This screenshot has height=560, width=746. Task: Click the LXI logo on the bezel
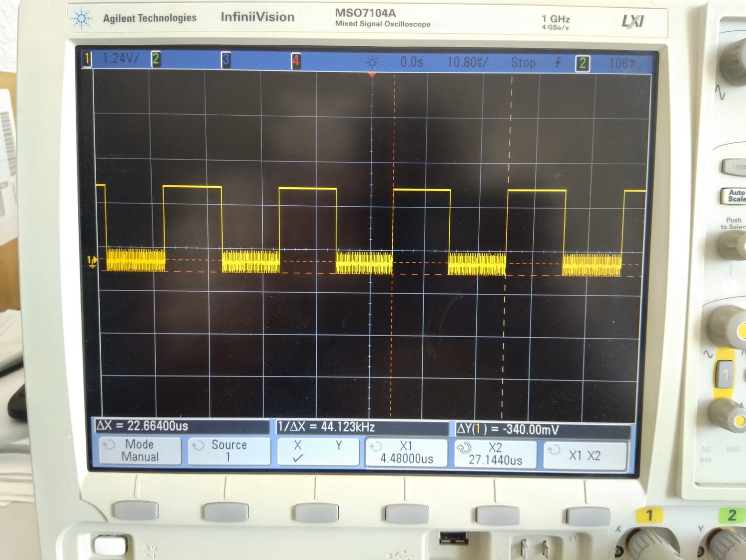(x=633, y=21)
